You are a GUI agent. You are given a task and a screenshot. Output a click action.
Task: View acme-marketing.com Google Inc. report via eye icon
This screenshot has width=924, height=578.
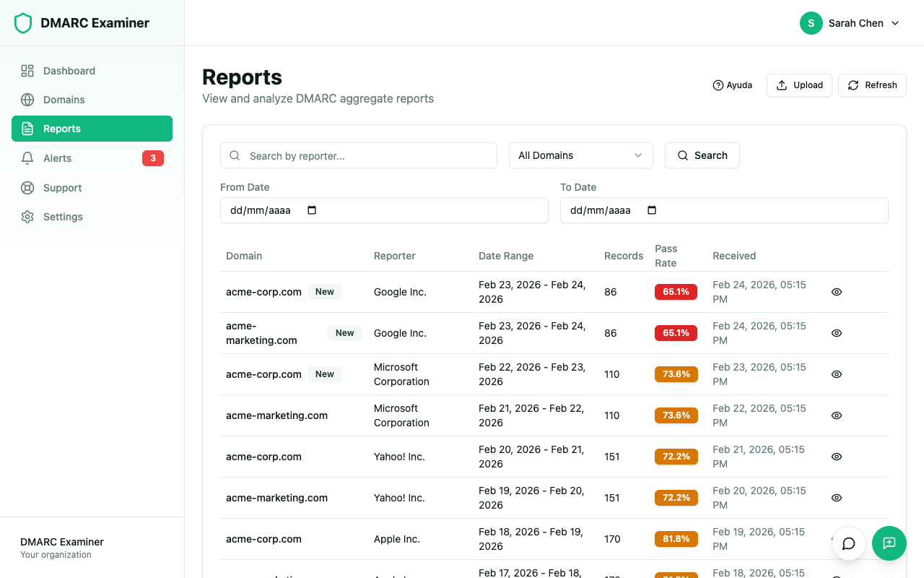click(x=837, y=333)
